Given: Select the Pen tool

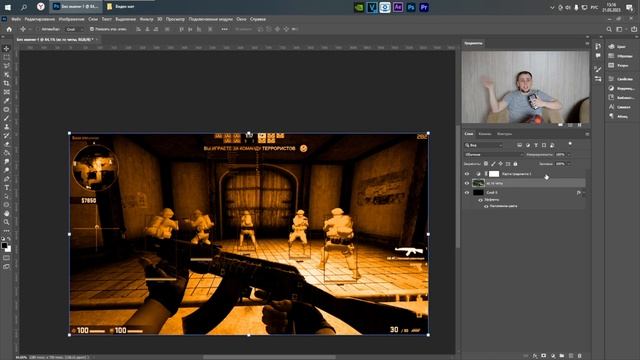Looking at the screenshot, I should pyautogui.click(x=6, y=179).
